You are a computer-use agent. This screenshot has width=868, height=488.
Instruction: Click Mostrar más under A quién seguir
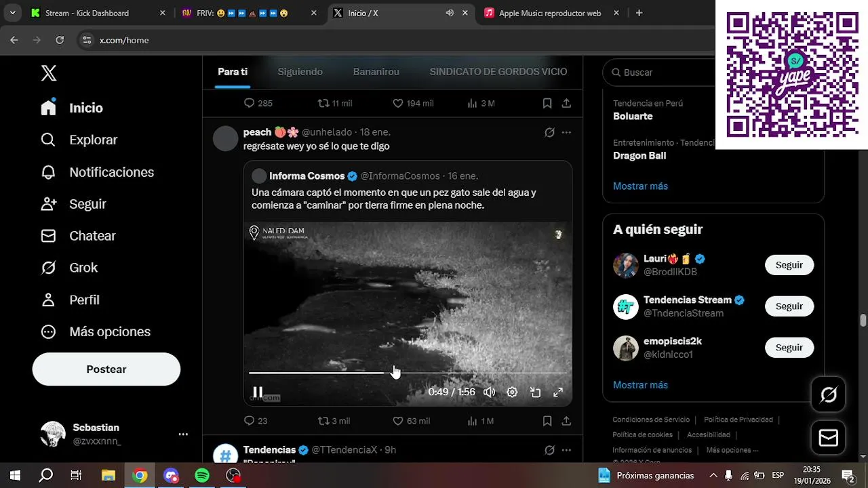(x=640, y=385)
